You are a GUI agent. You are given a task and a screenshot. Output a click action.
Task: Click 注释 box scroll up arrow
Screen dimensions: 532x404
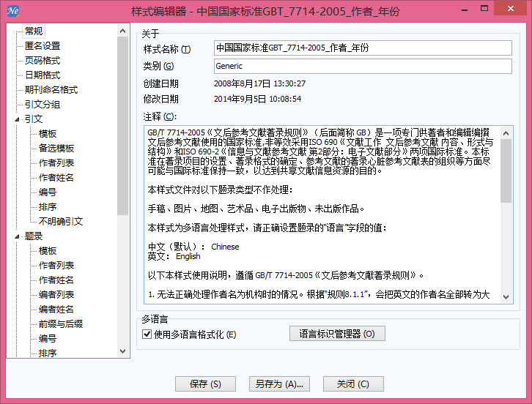point(506,133)
